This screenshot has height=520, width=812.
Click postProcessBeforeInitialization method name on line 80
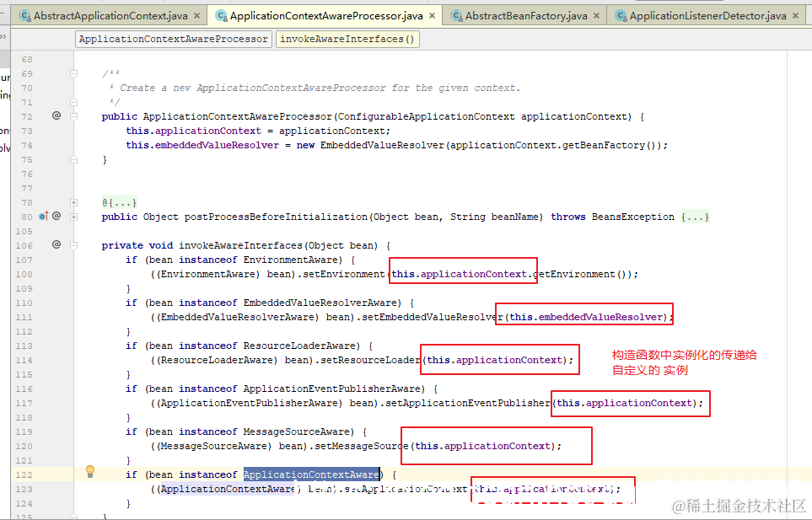276,217
